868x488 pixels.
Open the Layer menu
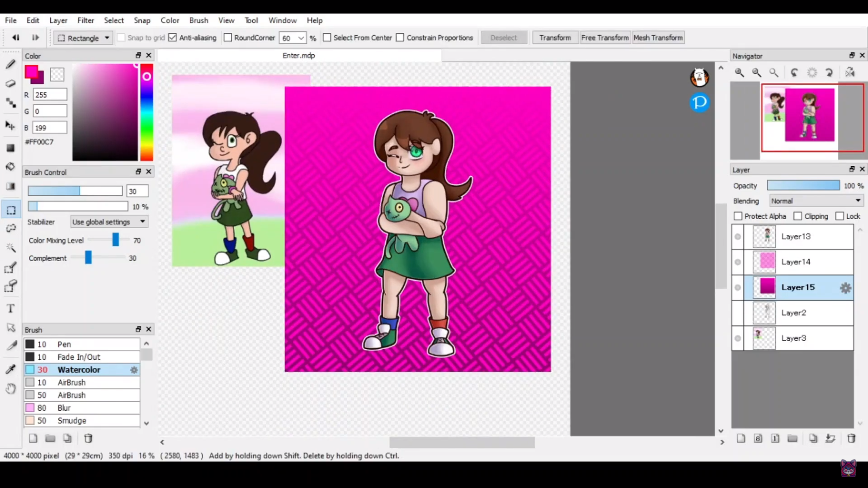click(x=58, y=20)
